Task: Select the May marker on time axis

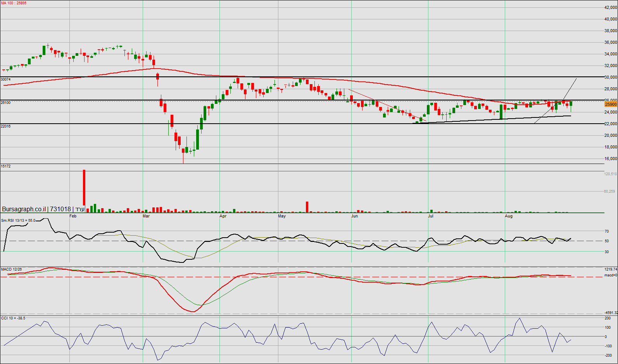Action: tap(282, 216)
